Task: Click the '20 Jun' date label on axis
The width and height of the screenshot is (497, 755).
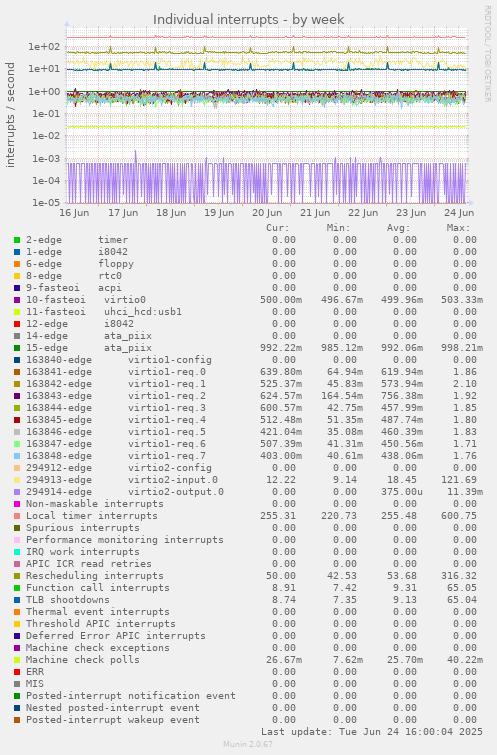Action: (267, 213)
